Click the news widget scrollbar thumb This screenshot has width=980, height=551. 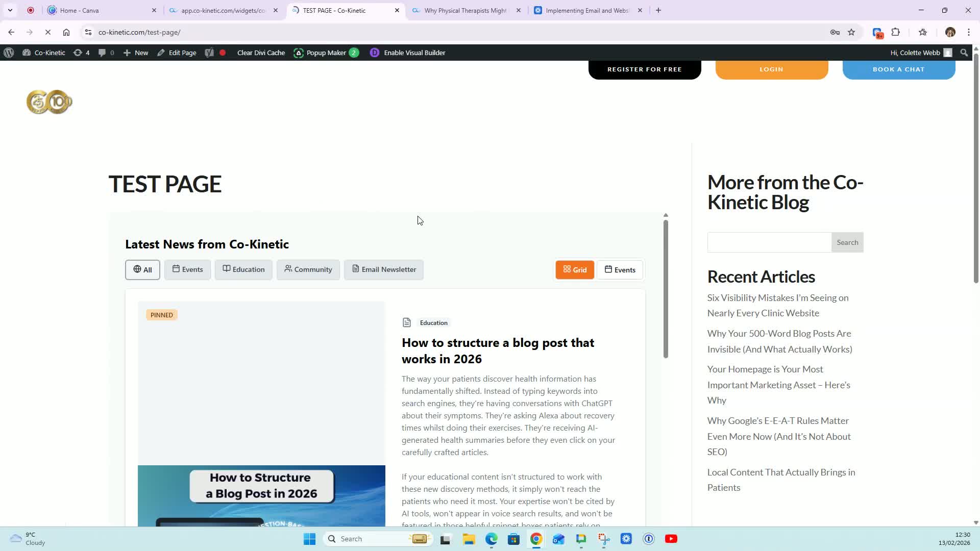666,289
